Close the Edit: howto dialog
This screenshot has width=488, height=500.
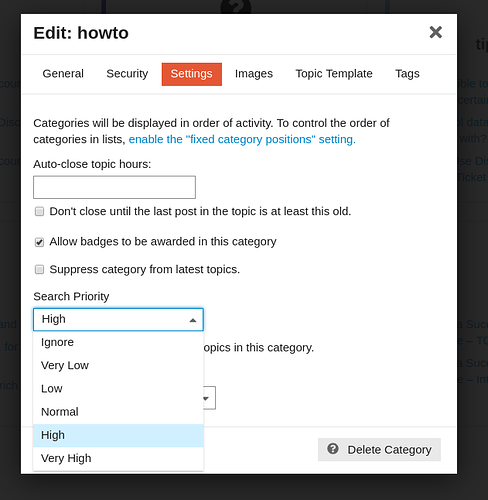[x=435, y=32]
